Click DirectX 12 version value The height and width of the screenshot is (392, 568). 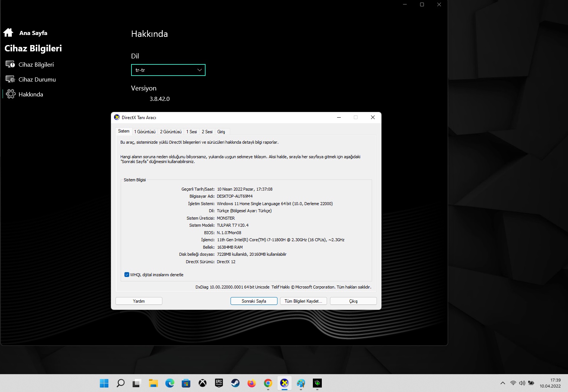point(226,262)
